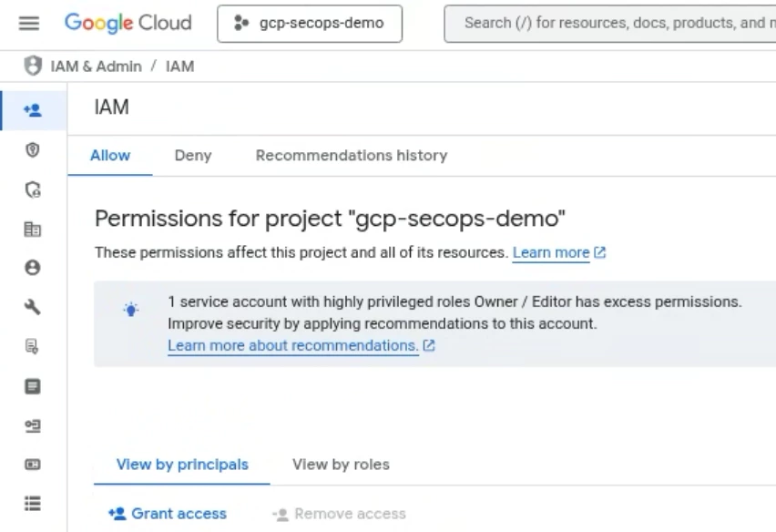Open the hamburger navigation menu
776x532 pixels.
point(29,24)
